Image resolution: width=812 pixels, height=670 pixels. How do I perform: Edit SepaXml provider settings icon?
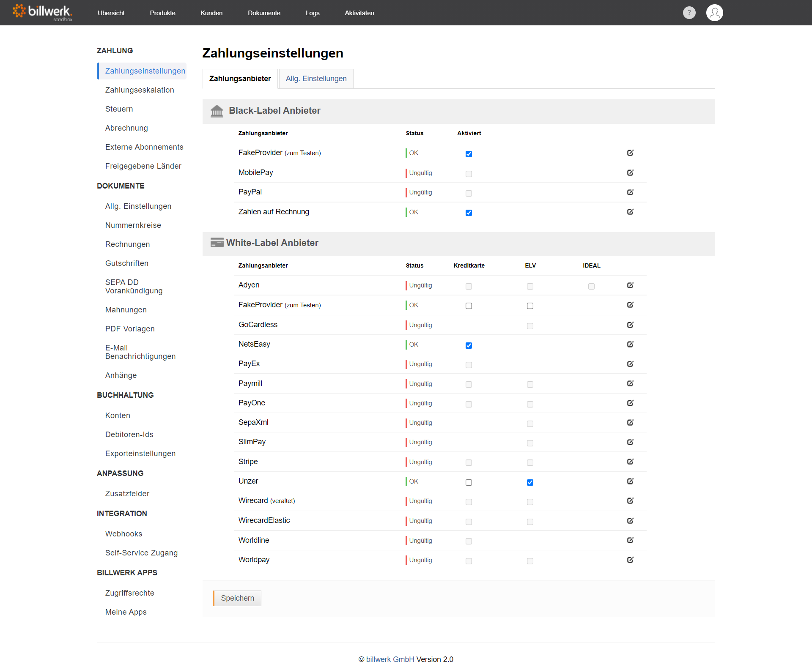coord(630,422)
